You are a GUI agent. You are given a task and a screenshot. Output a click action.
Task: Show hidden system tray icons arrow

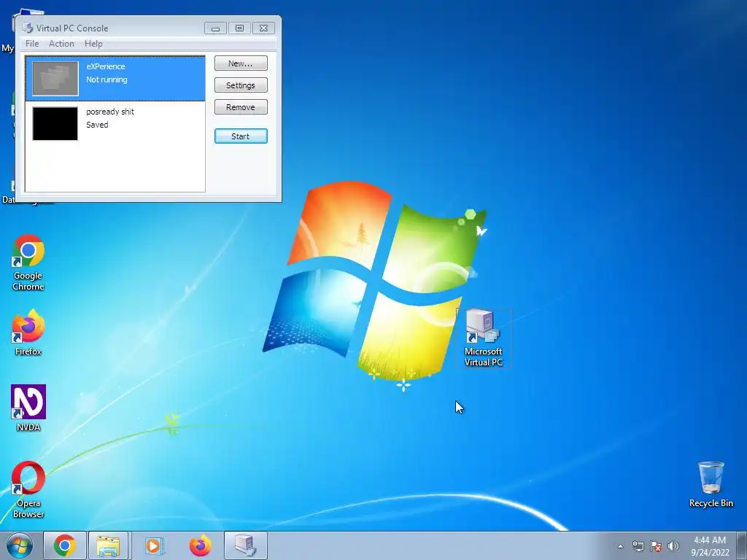[x=620, y=546]
